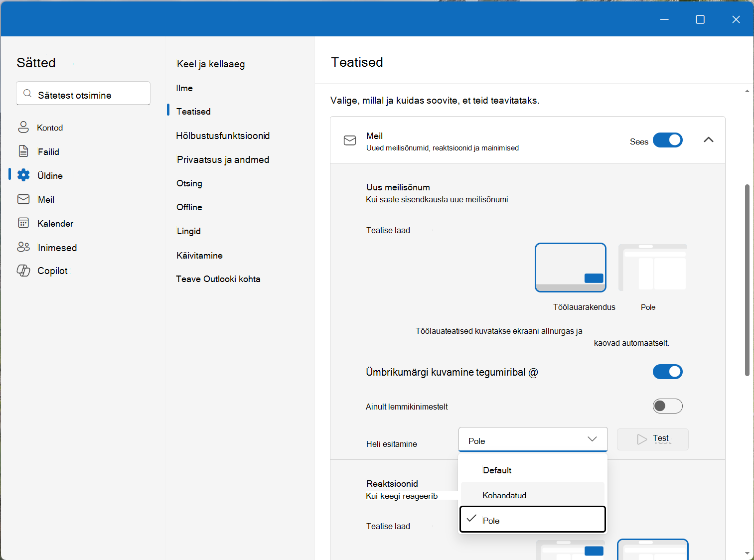Collapse the Meil section with chevron
Viewport: 754px width, 560px height.
[x=708, y=140]
